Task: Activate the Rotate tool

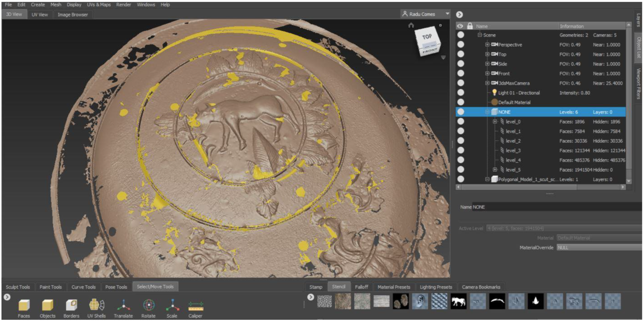Action: (x=148, y=305)
